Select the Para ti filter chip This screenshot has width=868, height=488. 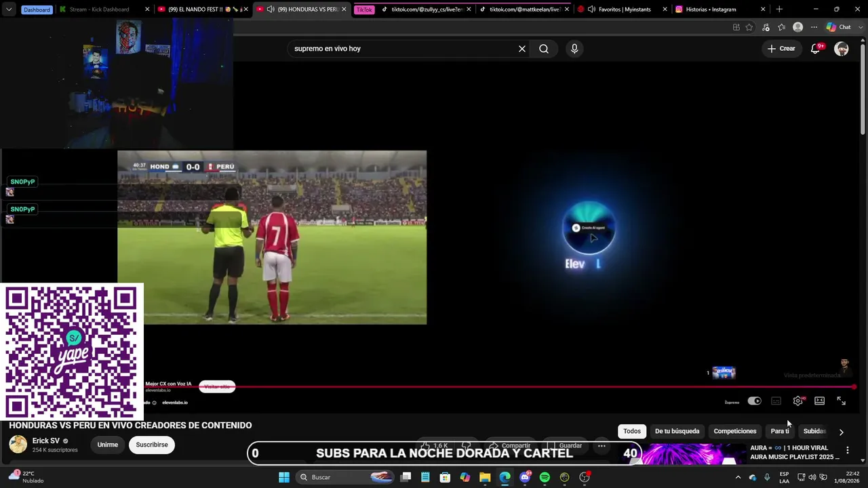780,431
